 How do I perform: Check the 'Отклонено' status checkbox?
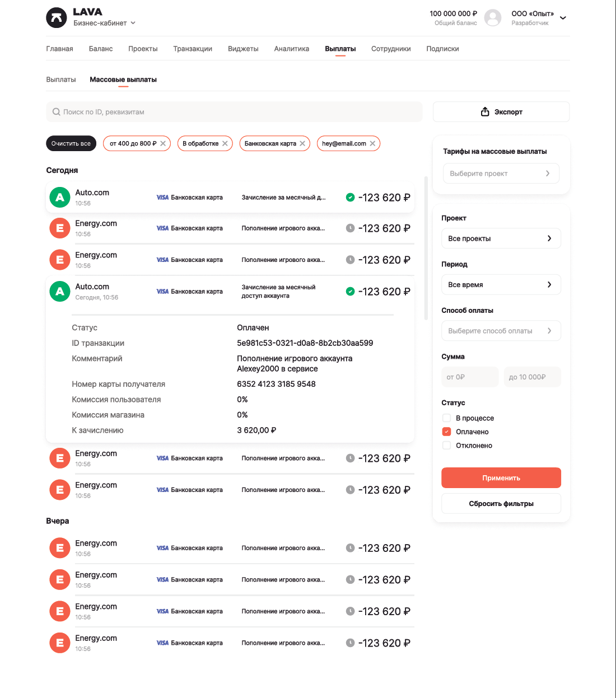pos(446,446)
